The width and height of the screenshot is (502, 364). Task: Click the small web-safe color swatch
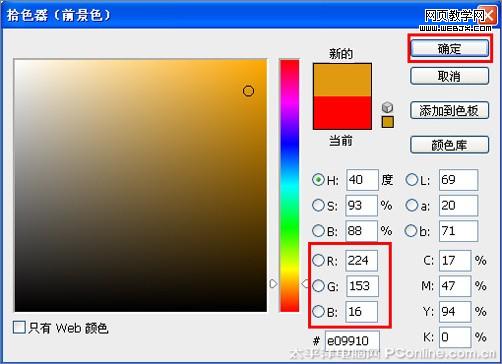[387, 122]
